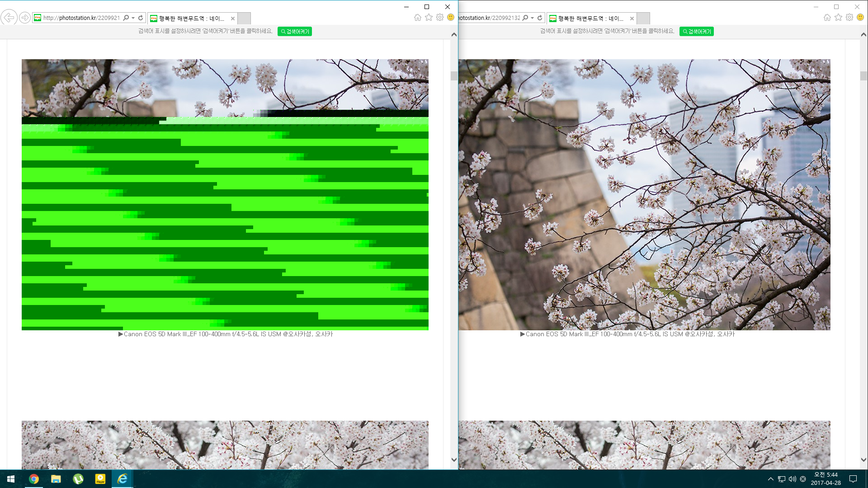Refresh the page in the right browser window
Screen dimensions: 868x488
point(540,18)
